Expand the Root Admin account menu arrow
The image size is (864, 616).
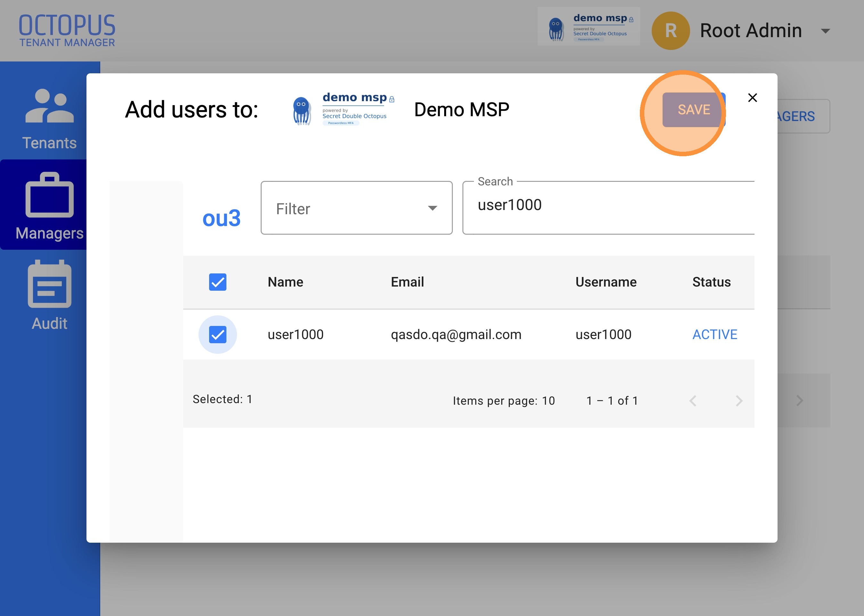825,31
